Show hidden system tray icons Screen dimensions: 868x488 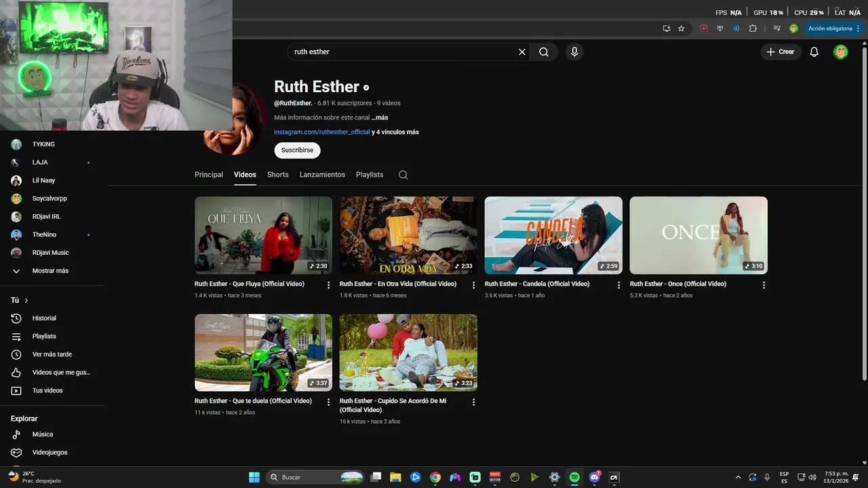click(738, 477)
